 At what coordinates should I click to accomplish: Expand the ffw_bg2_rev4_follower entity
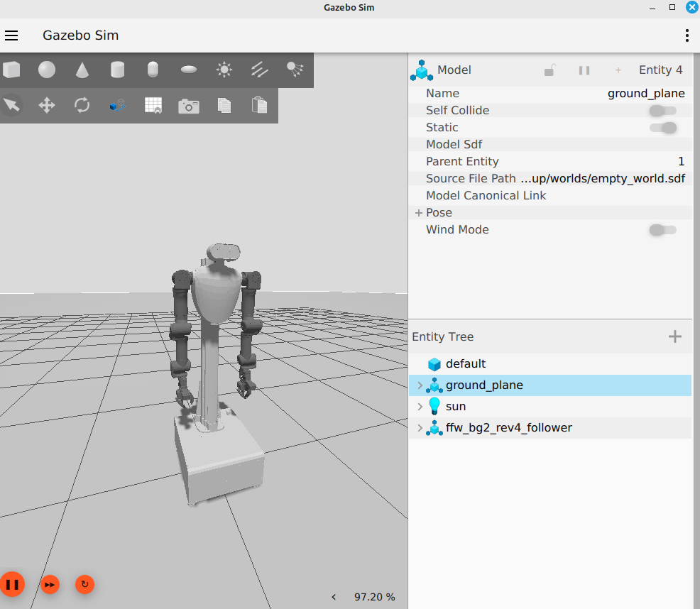420,427
